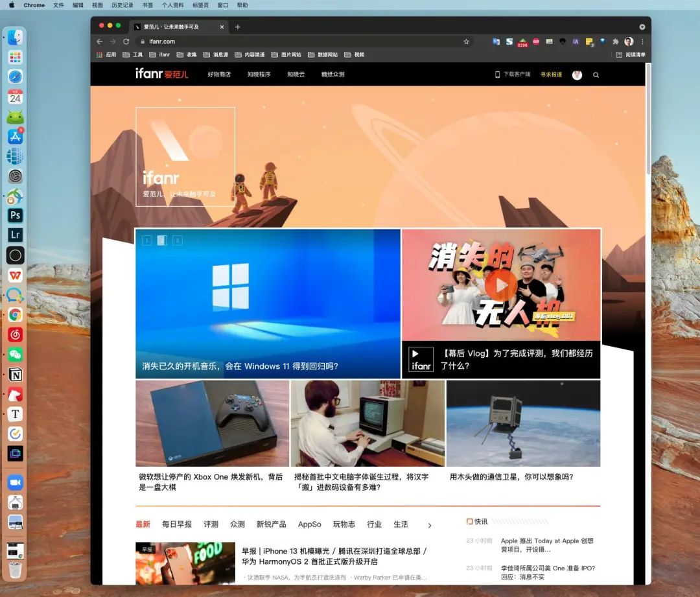Open the Trash in the dock

[15, 570]
